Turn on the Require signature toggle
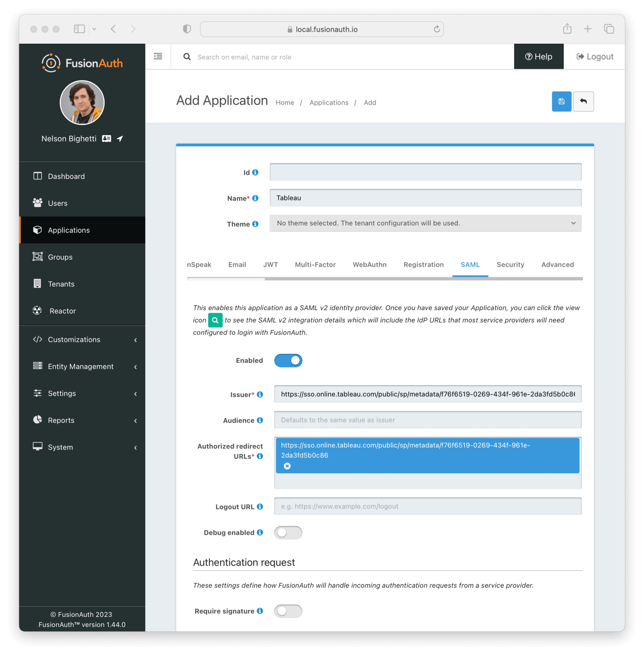This screenshot has height=655, width=644. [288, 611]
